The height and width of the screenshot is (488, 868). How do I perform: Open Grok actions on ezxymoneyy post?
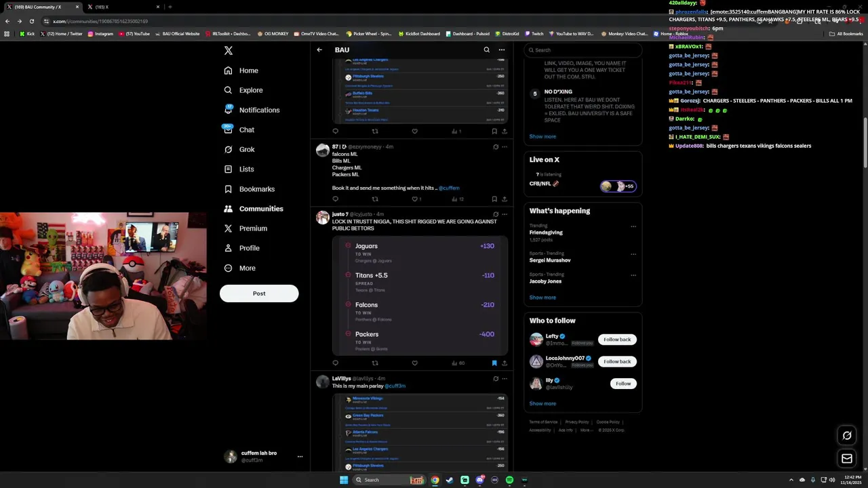pyautogui.click(x=496, y=146)
